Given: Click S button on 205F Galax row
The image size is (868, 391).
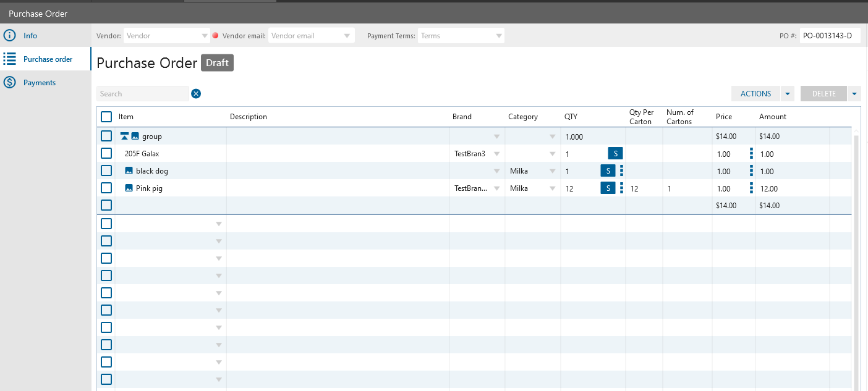Looking at the screenshot, I should coord(615,154).
